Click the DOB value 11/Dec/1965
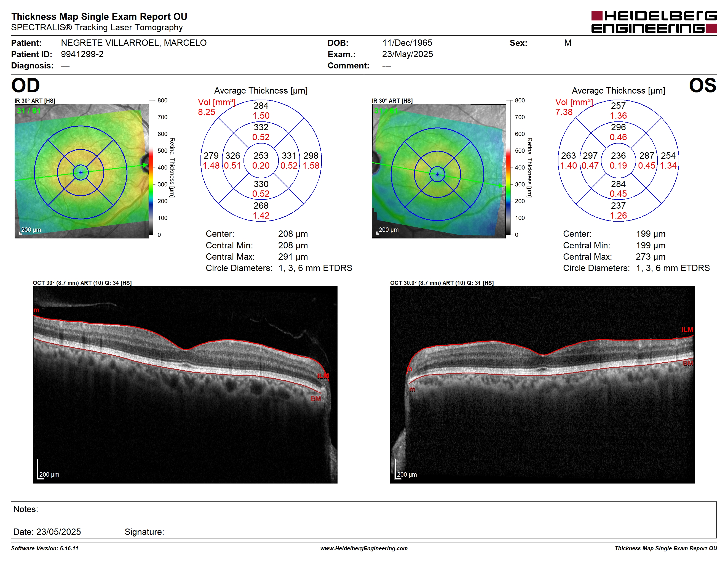This screenshot has height=563, width=728. point(407,43)
